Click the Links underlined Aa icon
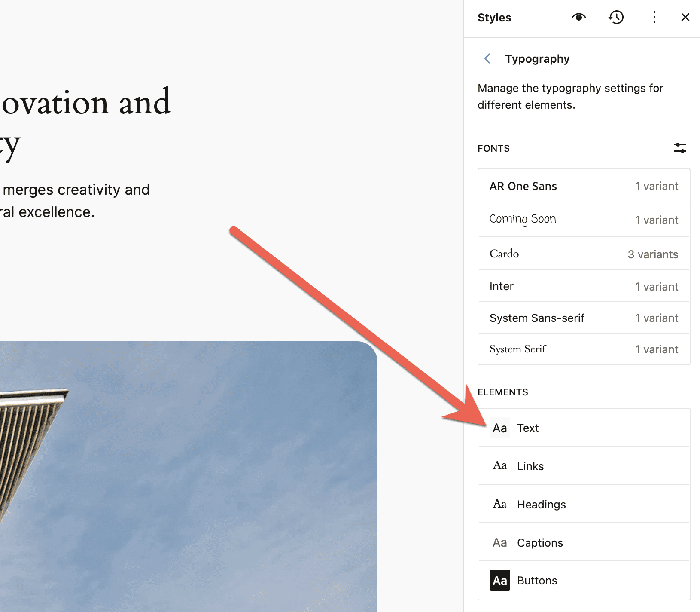The height and width of the screenshot is (612, 700). click(500, 466)
